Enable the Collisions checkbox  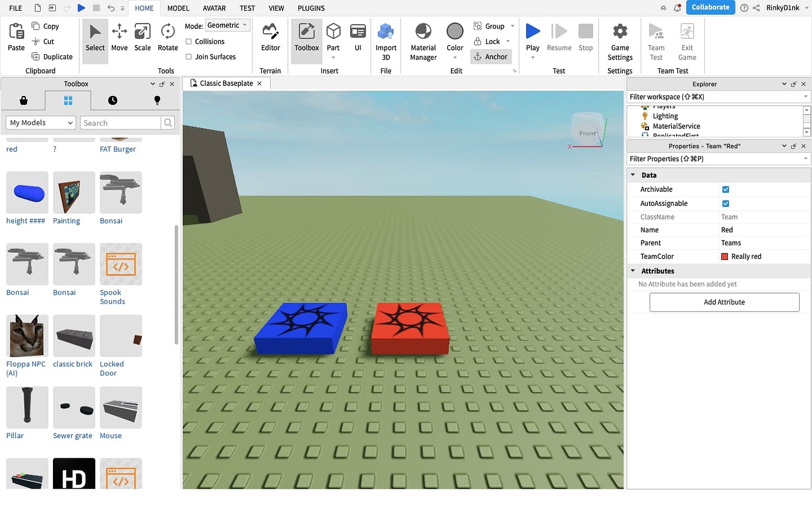coord(189,41)
